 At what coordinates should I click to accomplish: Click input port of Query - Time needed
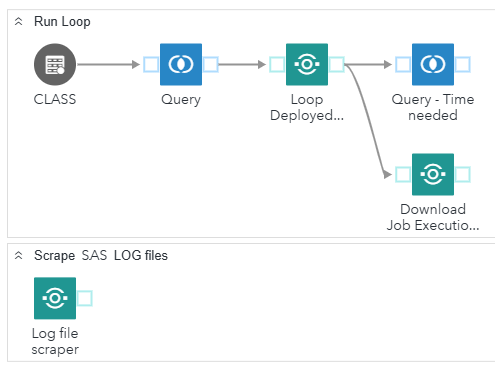click(403, 64)
